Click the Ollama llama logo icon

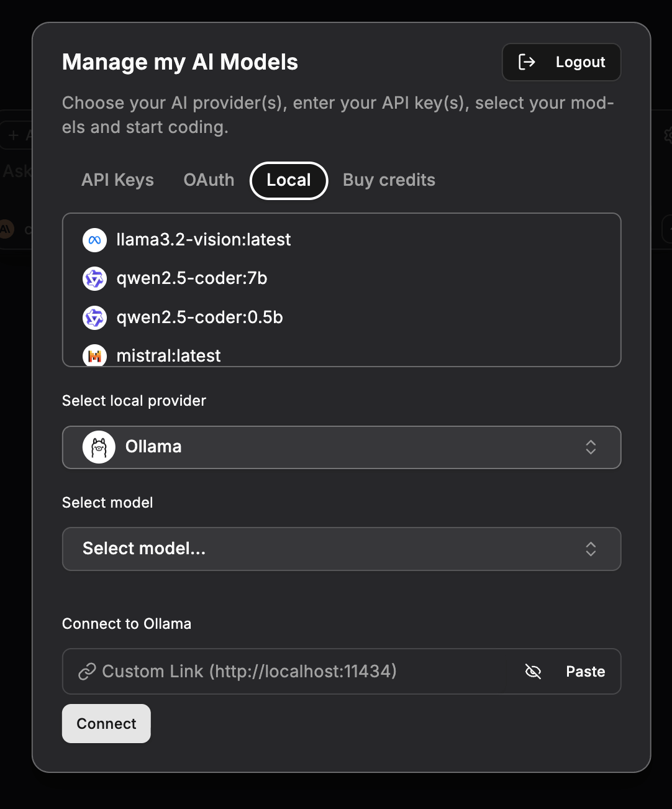99,447
